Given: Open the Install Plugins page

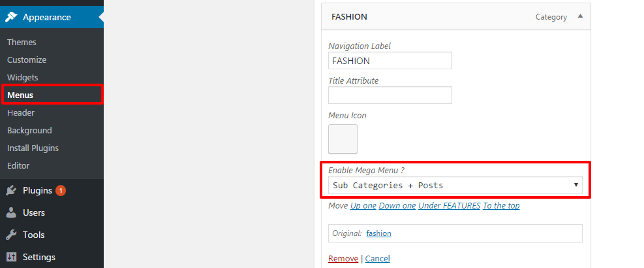Looking at the screenshot, I should 33,148.
